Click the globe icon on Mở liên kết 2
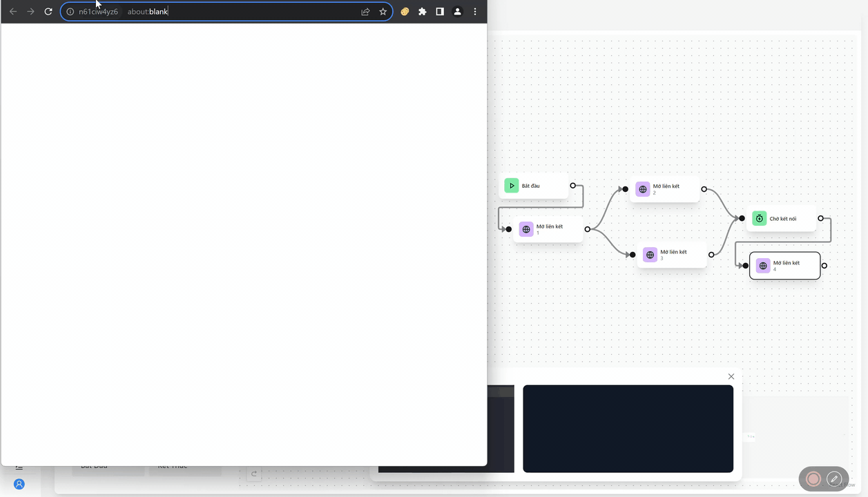The image size is (868, 497). (x=642, y=188)
